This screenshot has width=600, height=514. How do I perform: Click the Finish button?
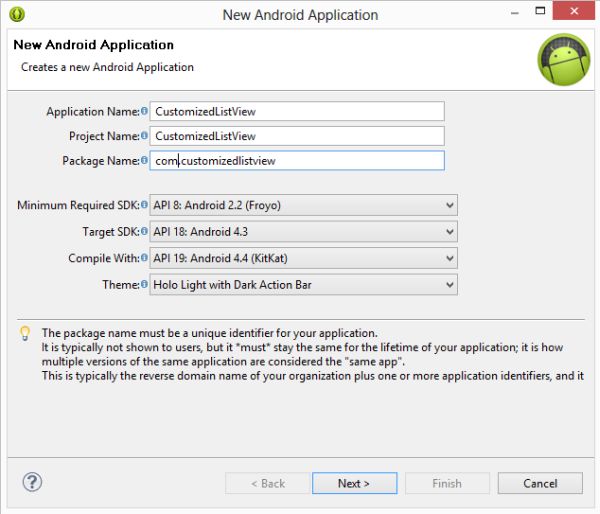447,484
